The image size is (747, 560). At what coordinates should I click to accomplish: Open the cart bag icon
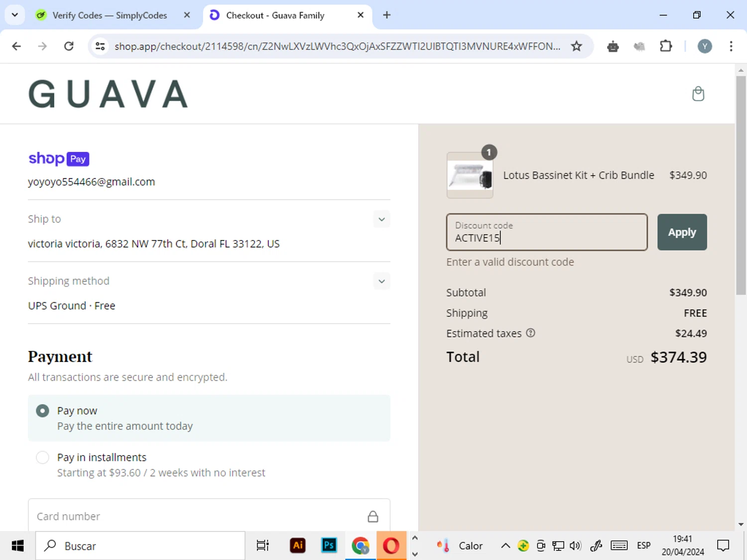click(x=698, y=94)
